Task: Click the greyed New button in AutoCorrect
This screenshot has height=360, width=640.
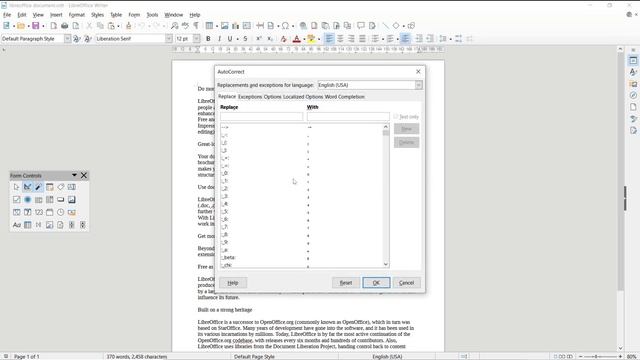Action: pos(407,129)
